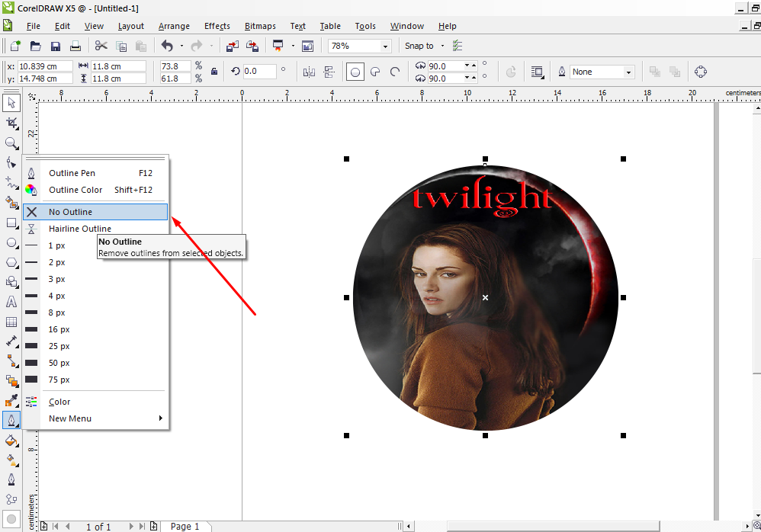Image resolution: width=761 pixels, height=532 pixels.
Task: Click the scale factor width field
Action: [175, 66]
